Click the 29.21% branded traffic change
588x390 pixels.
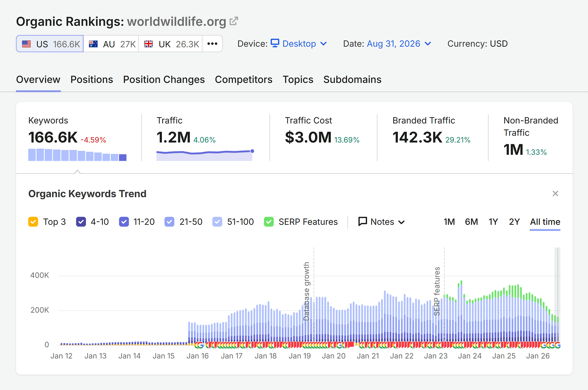point(458,140)
